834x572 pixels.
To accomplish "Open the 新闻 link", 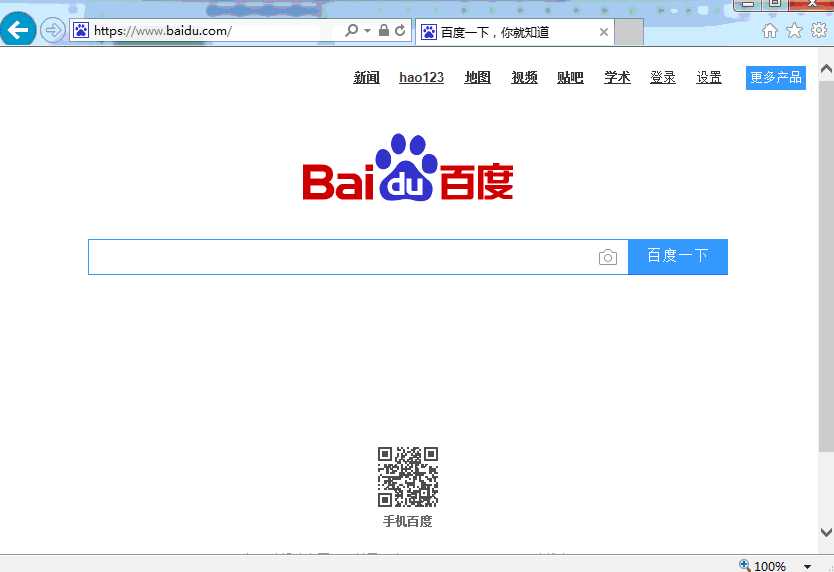I will tap(366, 78).
